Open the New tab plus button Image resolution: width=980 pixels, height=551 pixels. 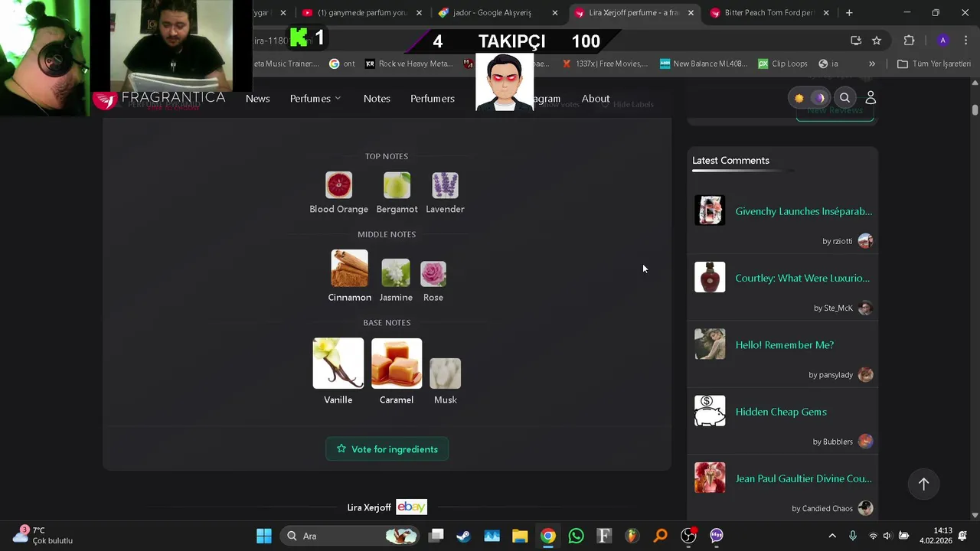pos(849,13)
